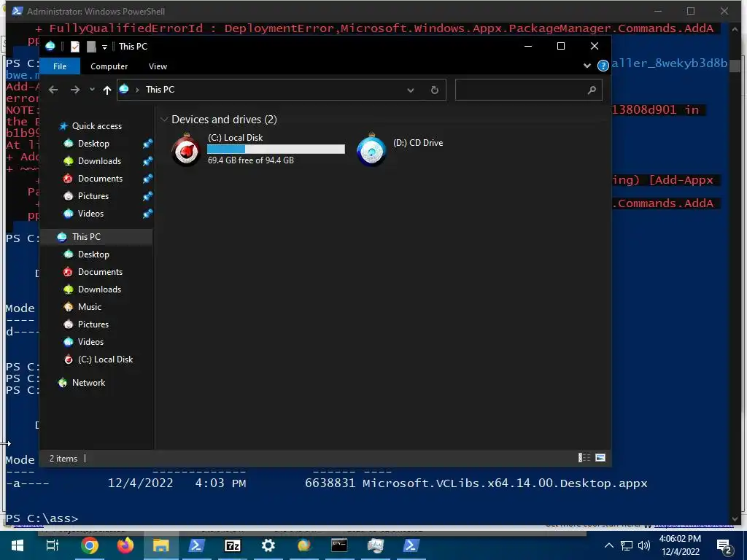The height and width of the screenshot is (560, 747).
Task: Open Command Prompt from taskbar
Action: (x=339, y=545)
